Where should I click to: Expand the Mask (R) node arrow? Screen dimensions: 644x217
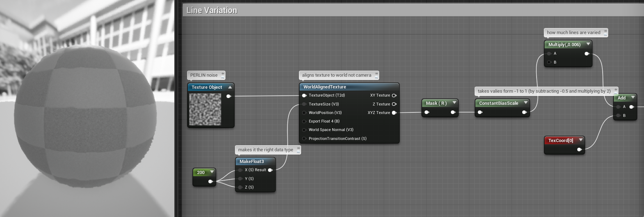pyautogui.click(x=454, y=103)
